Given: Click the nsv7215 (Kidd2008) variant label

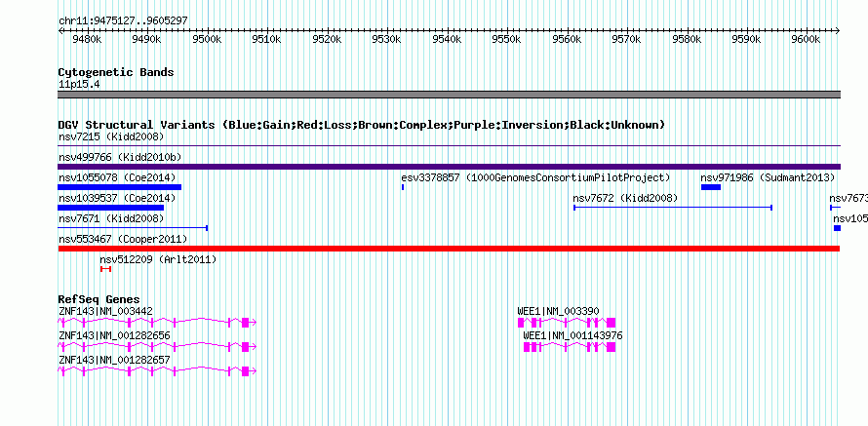Looking at the screenshot, I should click(x=111, y=136).
